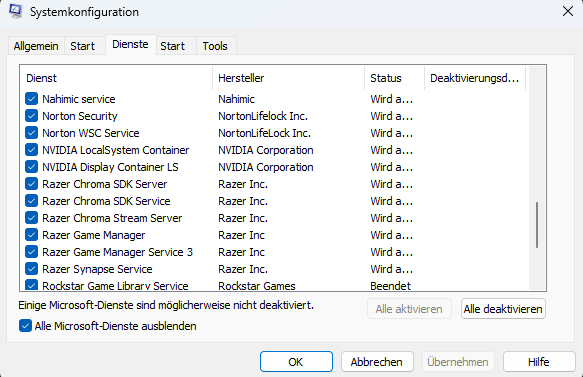Click 'Wird a...' status in Chroma Stream Server row
This screenshot has width=583, height=377.
[x=392, y=218]
